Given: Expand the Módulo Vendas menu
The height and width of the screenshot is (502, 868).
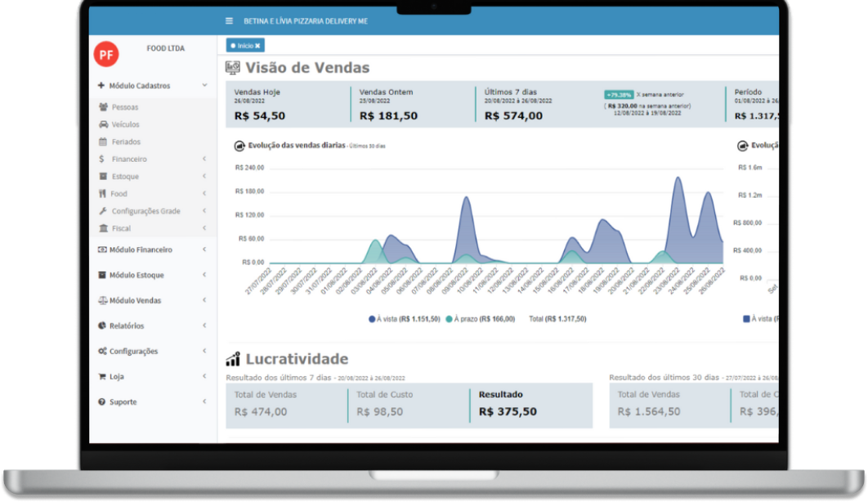Looking at the screenshot, I should coord(151,301).
